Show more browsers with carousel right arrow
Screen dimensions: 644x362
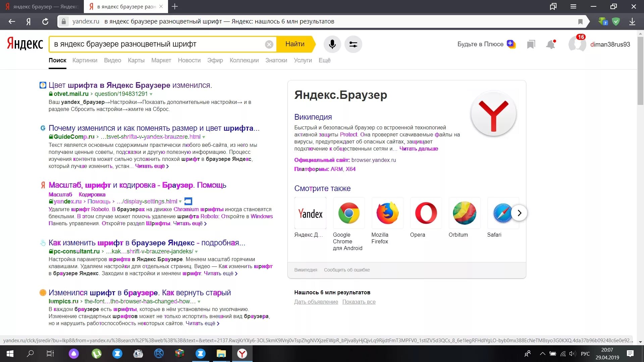519,213
